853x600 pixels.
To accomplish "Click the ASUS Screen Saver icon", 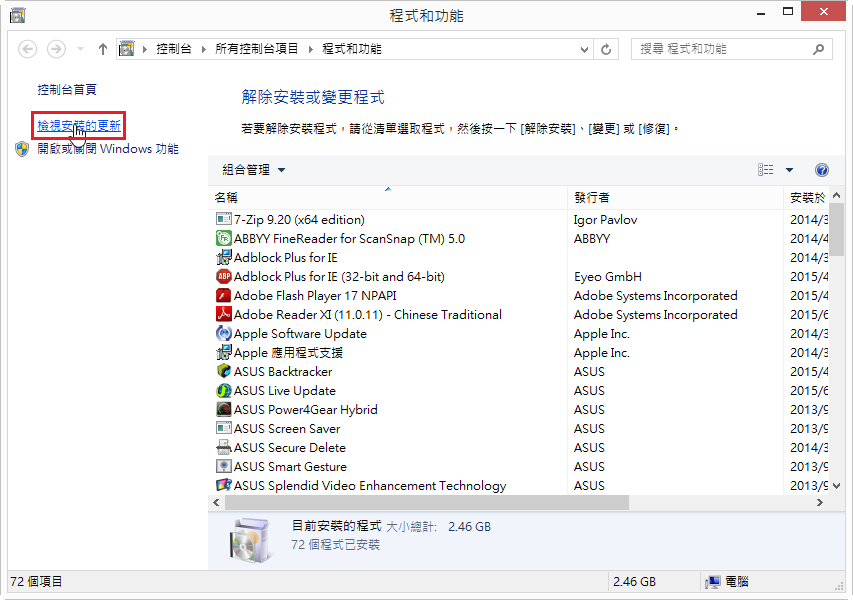I will [x=223, y=429].
